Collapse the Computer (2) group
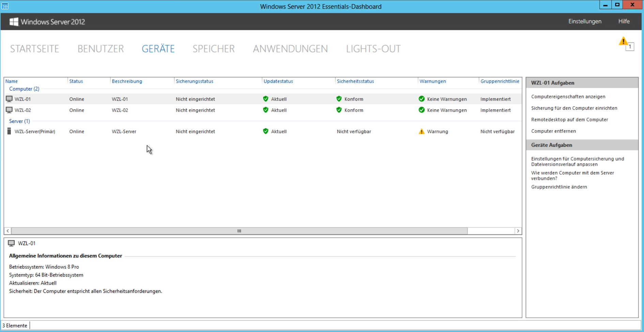The width and height of the screenshot is (644, 332). (x=24, y=89)
